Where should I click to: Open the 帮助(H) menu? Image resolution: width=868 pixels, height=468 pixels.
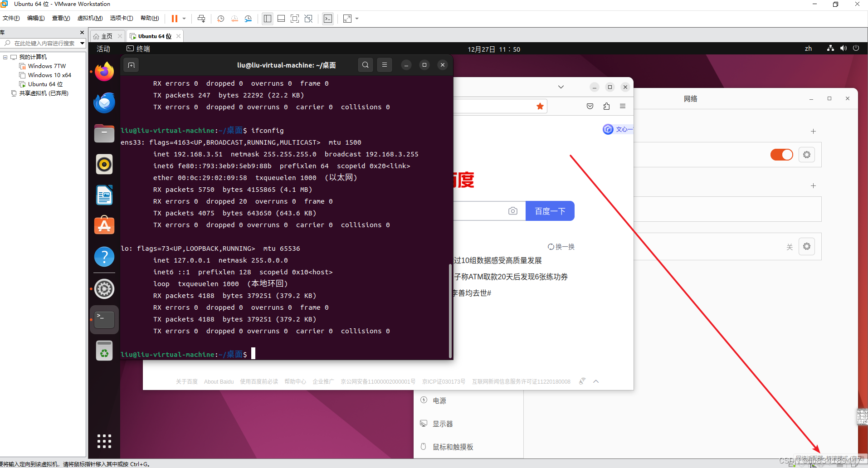[150, 18]
